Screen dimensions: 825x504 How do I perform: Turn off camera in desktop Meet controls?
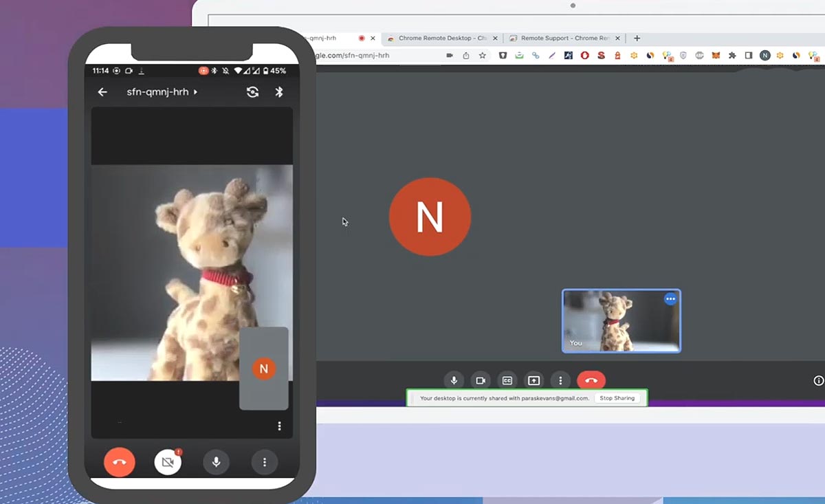(x=481, y=380)
